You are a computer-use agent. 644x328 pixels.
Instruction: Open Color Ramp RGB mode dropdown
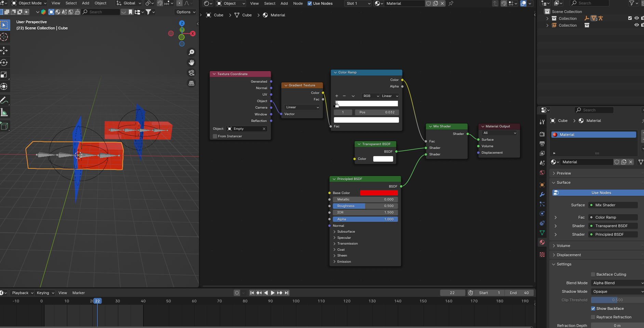click(x=371, y=96)
